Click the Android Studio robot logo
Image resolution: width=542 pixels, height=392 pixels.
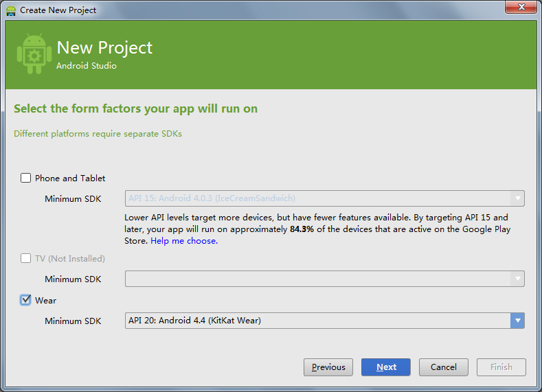pyautogui.click(x=34, y=54)
